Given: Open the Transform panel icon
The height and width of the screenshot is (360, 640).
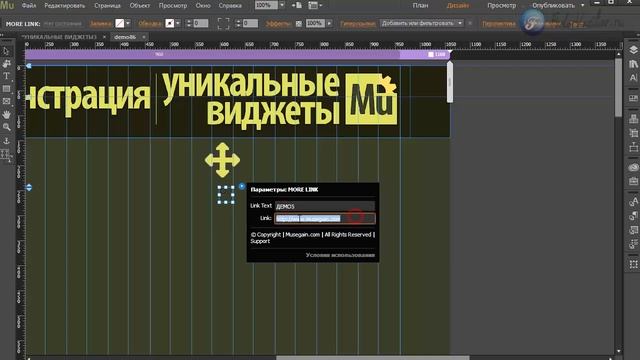Looking at the screenshot, I should (x=633, y=133).
